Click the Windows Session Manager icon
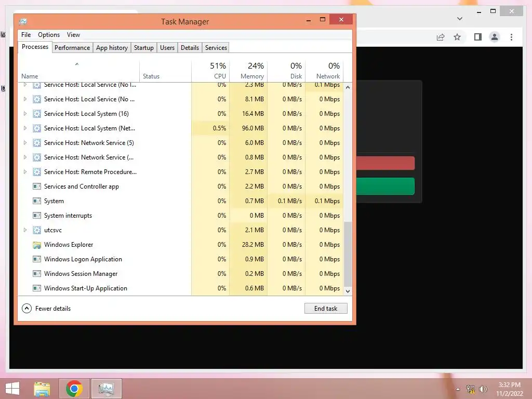Image resolution: width=532 pixels, height=399 pixels. 37,274
